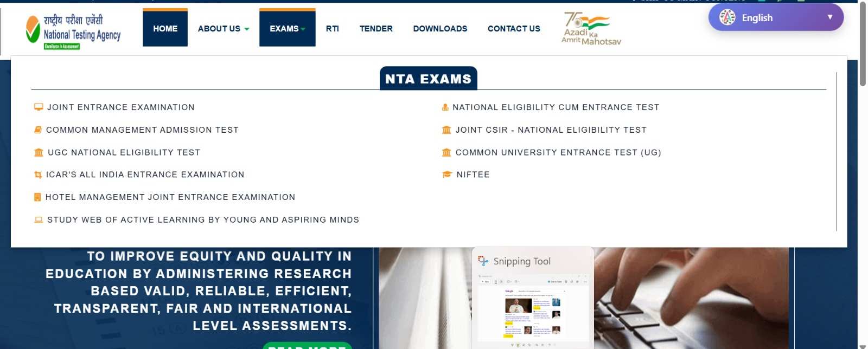Collapse the EXAMS dropdown arrow
This screenshot has height=349, width=868.
303,29
